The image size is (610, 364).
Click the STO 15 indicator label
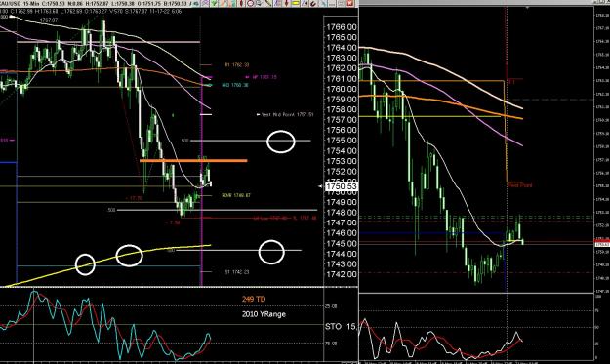(341, 326)
